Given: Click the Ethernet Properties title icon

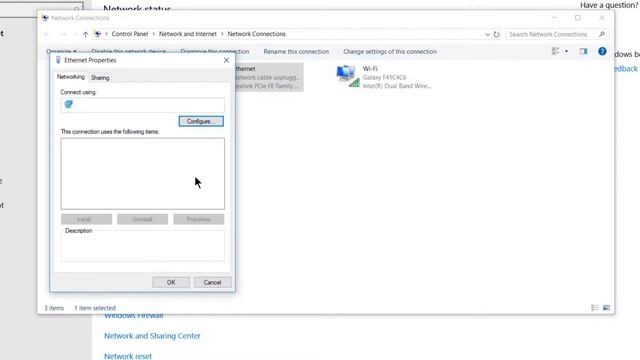Looking at the screenshot, I should point(58,60).
